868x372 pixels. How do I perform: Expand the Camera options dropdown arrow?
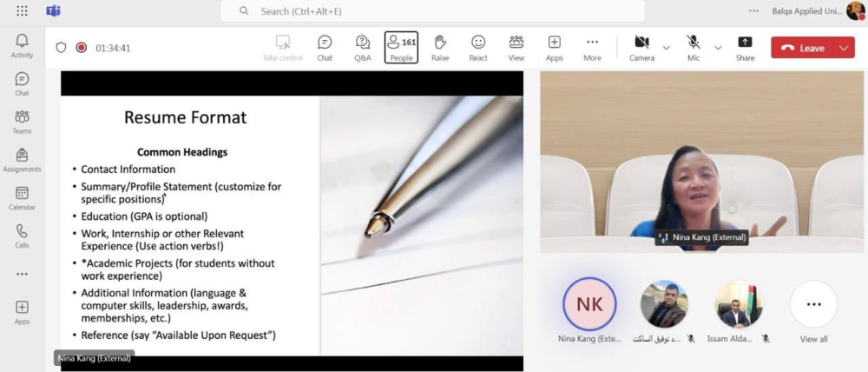[667, 48]
